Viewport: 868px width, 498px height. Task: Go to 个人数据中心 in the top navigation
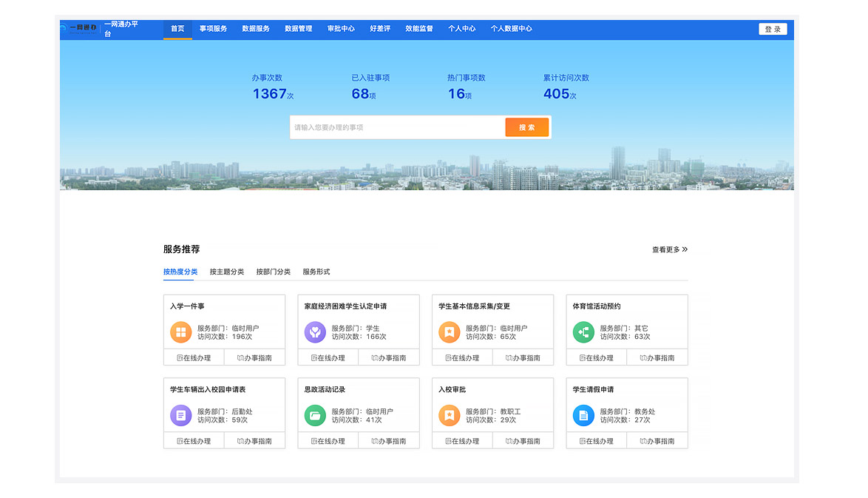(x=511, y=29)
